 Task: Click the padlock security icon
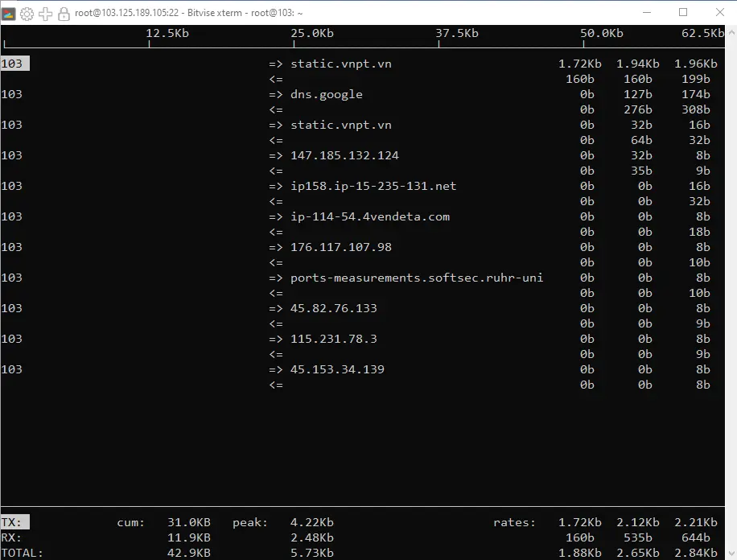coord(64,14)
